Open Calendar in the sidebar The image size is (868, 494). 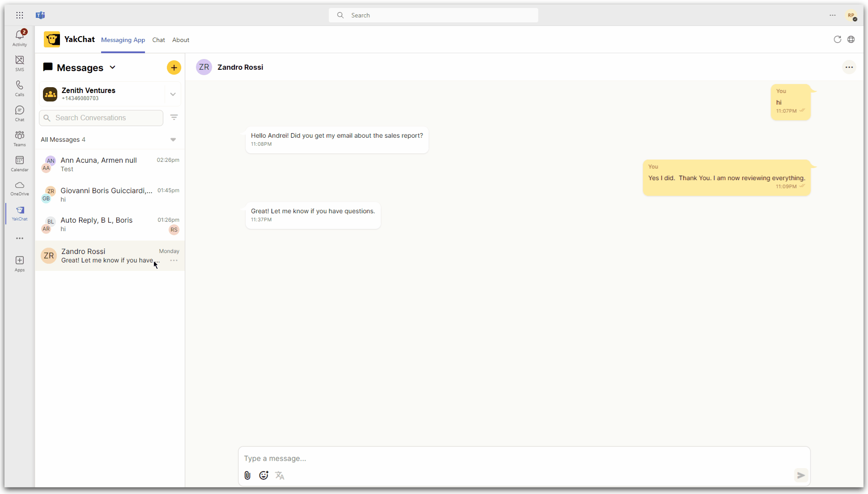click(x=20, y=164)
